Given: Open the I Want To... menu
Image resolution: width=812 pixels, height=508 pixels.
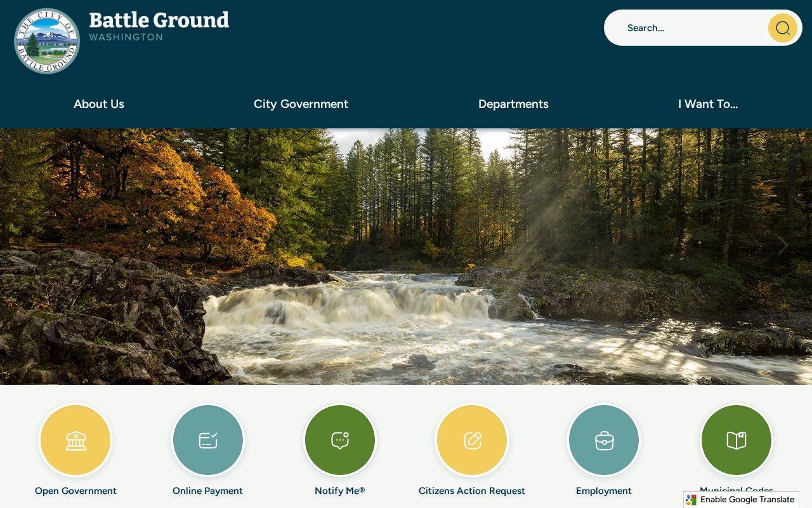Looking at the screenshot, I should (708, 104).
